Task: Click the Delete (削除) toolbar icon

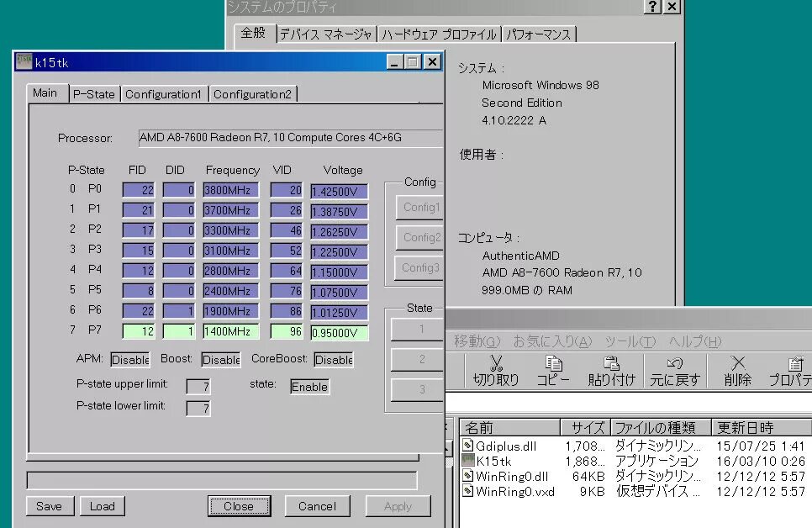Action: click(738, 371)
